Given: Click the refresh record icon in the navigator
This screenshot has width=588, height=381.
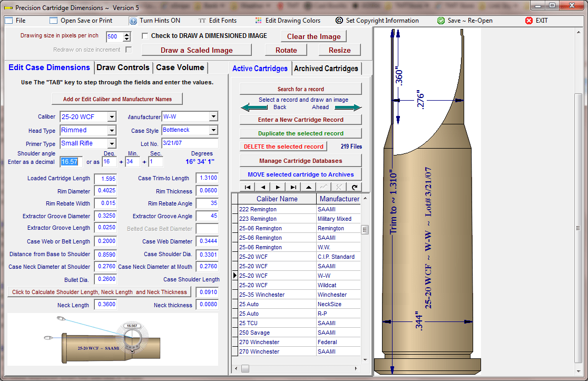Looking at the screenshot, I should point(354,187).
